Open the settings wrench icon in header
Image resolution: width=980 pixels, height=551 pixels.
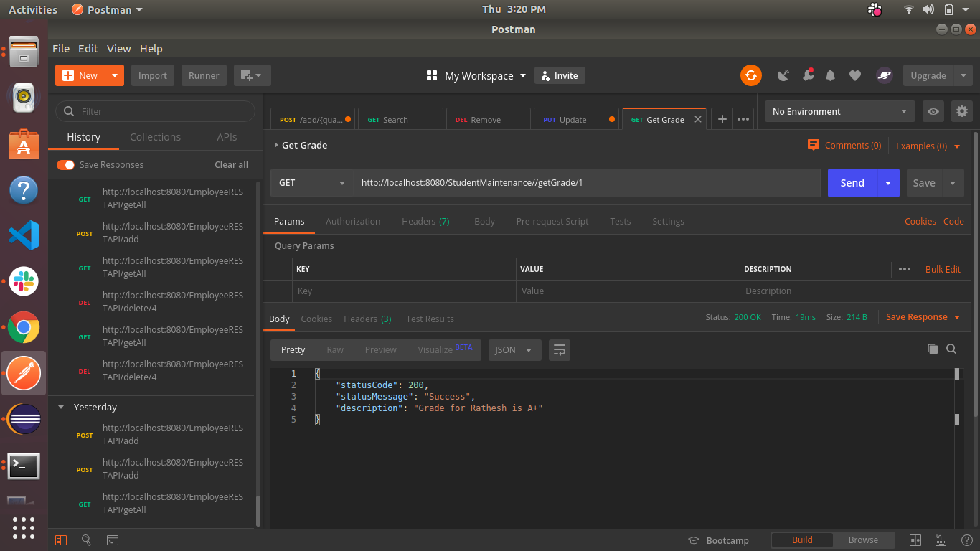pyautogui.click(x=809, y=75)
